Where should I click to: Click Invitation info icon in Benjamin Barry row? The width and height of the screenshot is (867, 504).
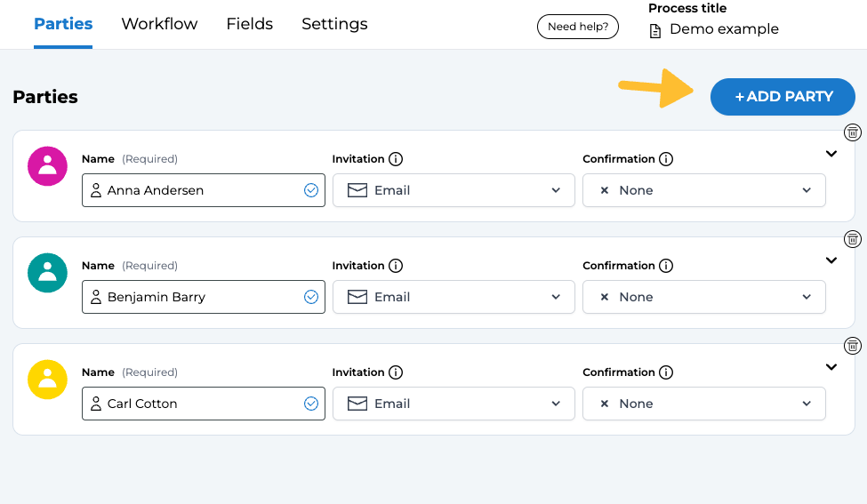click(x=396, y=266)
